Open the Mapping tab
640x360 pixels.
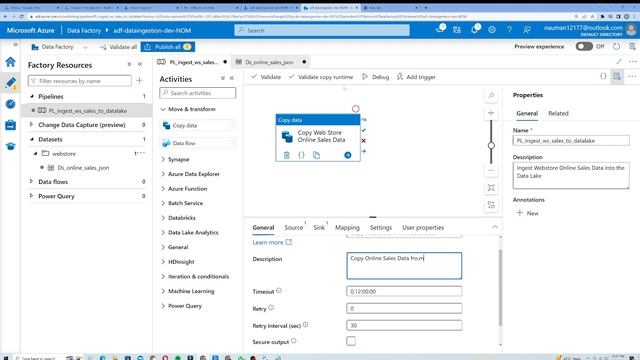coord(347,227)
